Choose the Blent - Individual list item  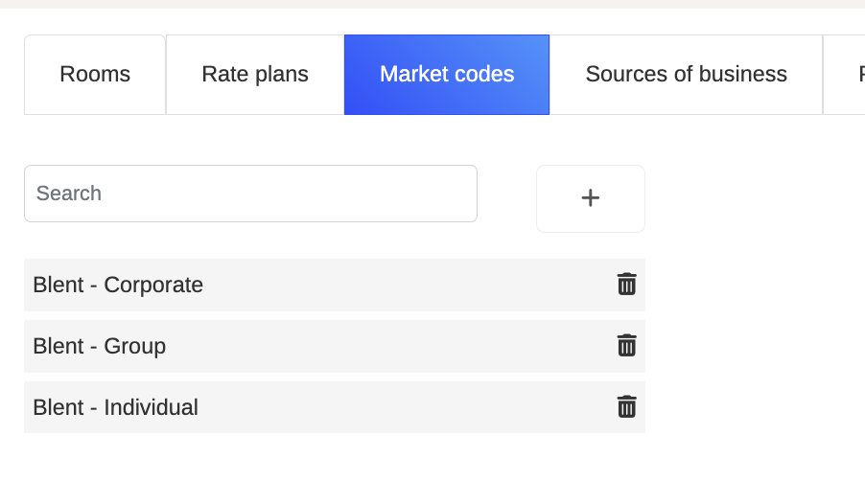[335, 407]
